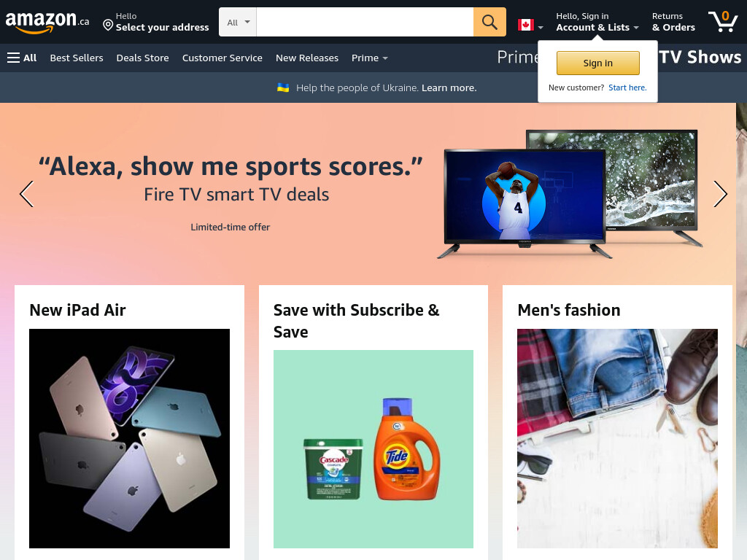The width and height of the screenshot is (747, 560).
Task: Open Deals Store in navigation bar
Action: click(x=142, y=58)
